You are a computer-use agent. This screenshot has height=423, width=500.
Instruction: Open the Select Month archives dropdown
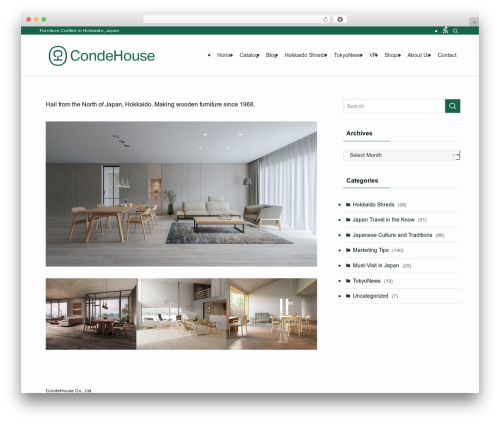tap(402, 155)
